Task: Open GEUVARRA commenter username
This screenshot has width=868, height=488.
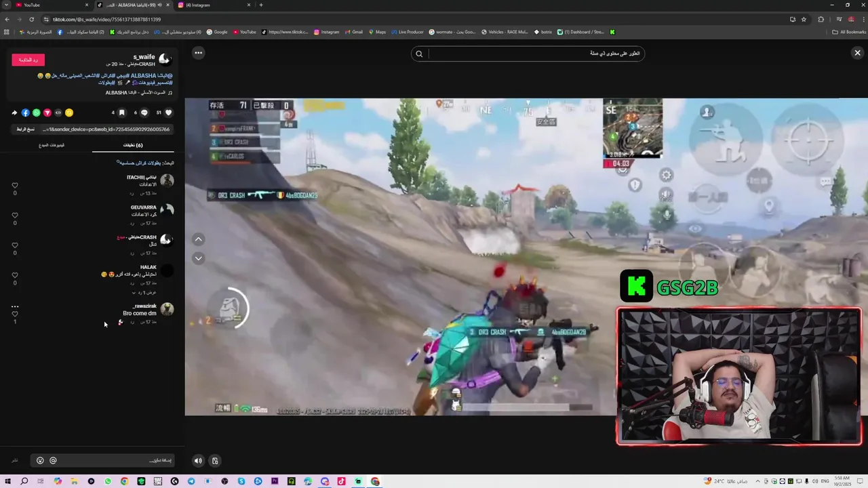Action: [x=144, y=207]
